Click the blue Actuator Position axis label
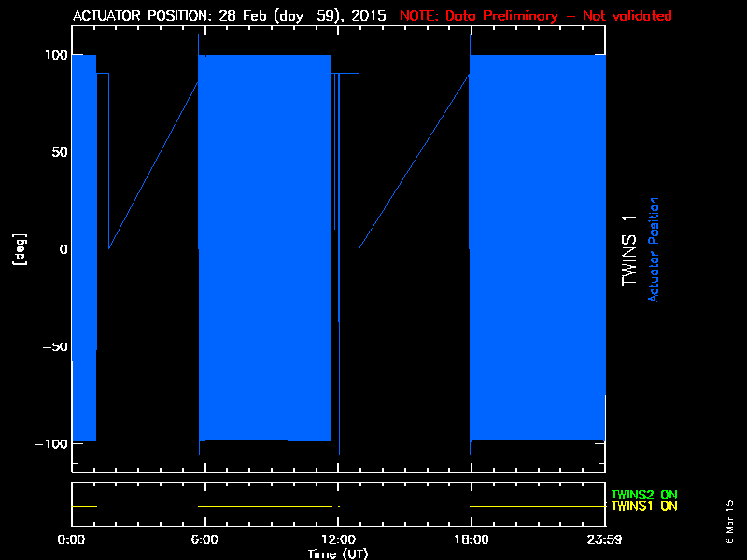Image resolution: width=747 pixels, height=560 pixels. point(655,249)
